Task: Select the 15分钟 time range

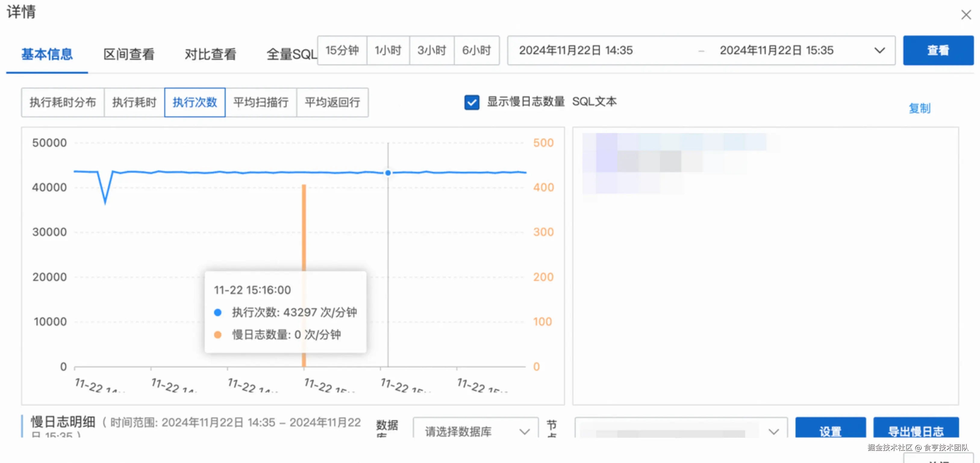Action: click(x=342, y=51)
